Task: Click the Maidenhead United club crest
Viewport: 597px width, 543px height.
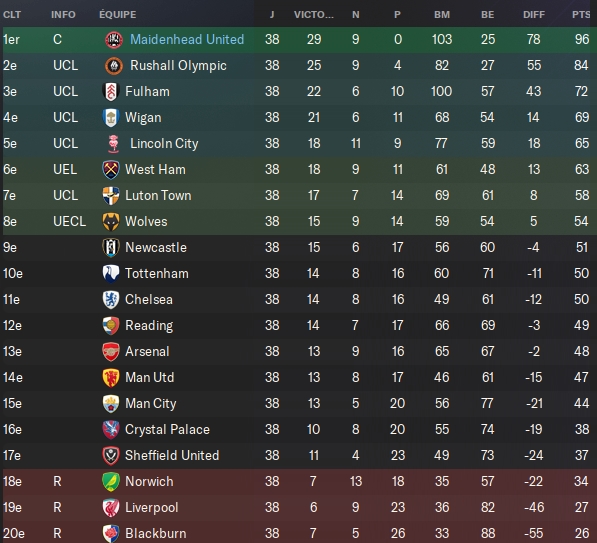Action: 113,40
